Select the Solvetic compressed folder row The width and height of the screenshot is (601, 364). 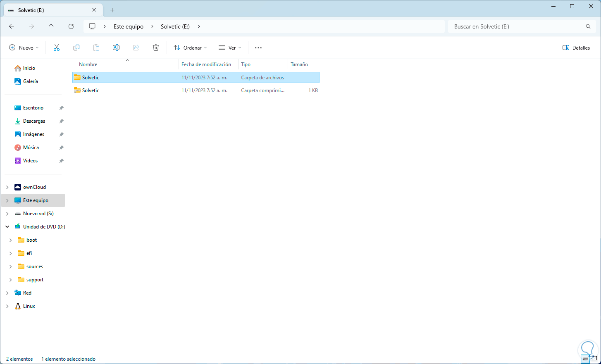(196, 90)
